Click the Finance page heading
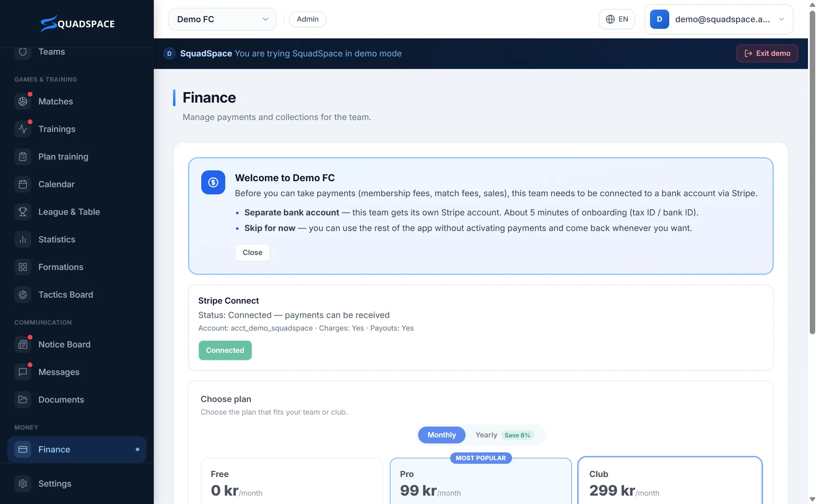The width and height of the screenshot is (817, 504). coord(209,98)
